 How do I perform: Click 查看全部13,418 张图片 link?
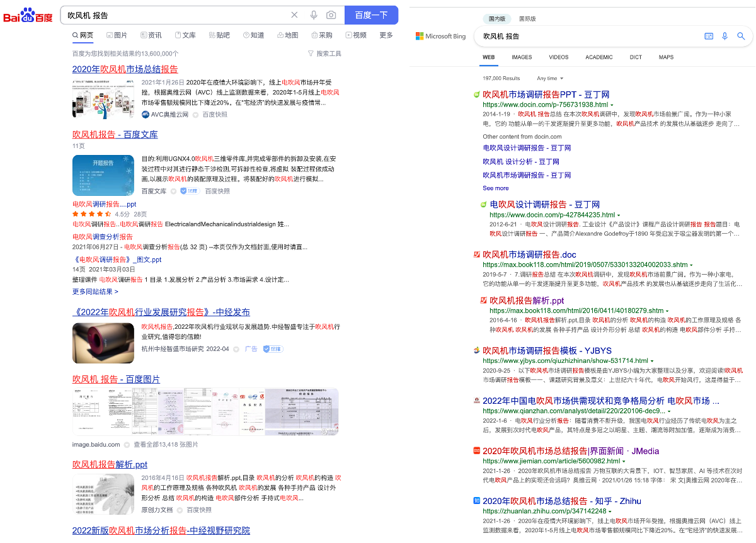click(166, 445)
